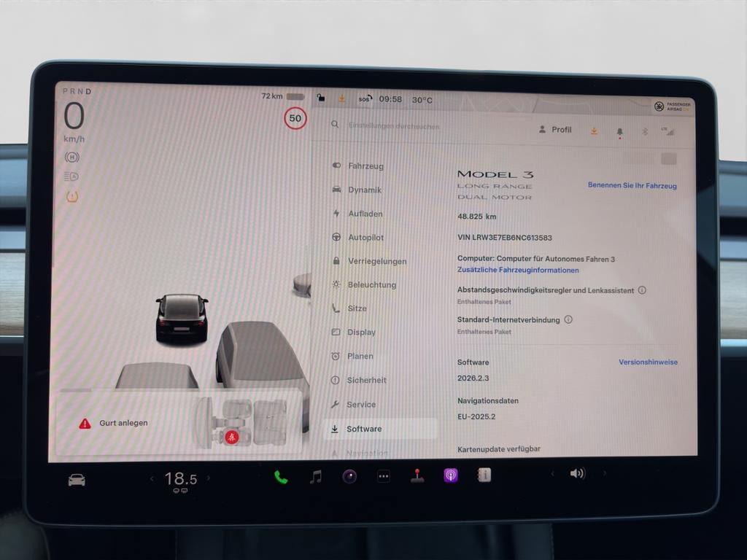Open the Versionshinweise release notes link
The width and height of the screenshot is (747, 560).
coord(648,362)
